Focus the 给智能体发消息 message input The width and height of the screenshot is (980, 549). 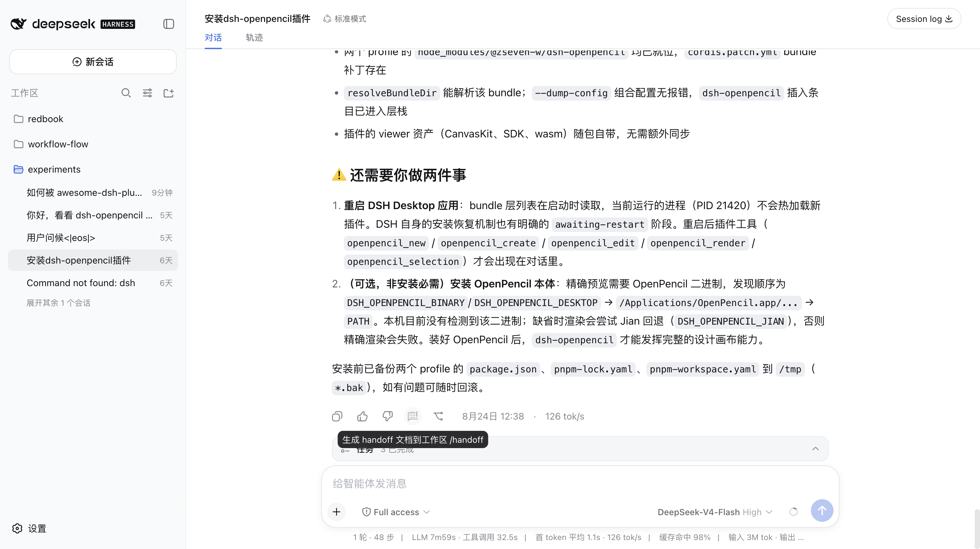click(x=580, y=484)
